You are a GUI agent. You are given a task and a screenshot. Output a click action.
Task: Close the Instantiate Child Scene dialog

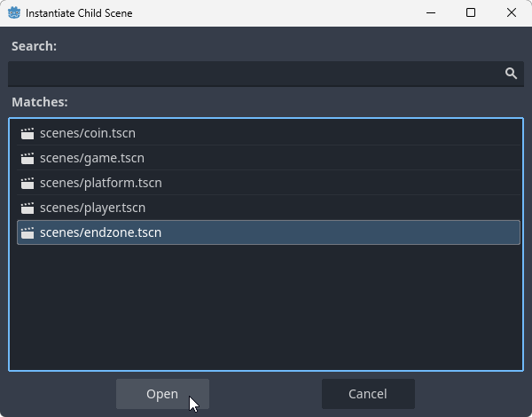pos(512,13)
